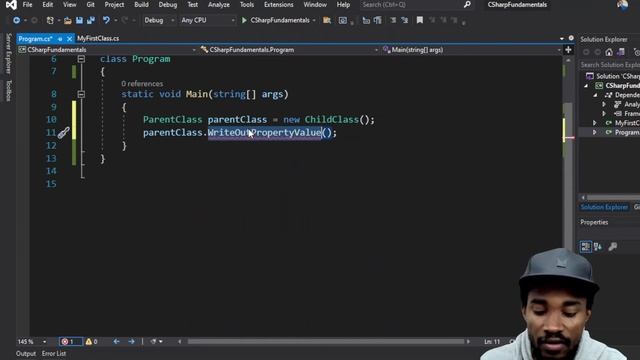
Task: Collapse the Main method code block
Action: pos(81,94)
